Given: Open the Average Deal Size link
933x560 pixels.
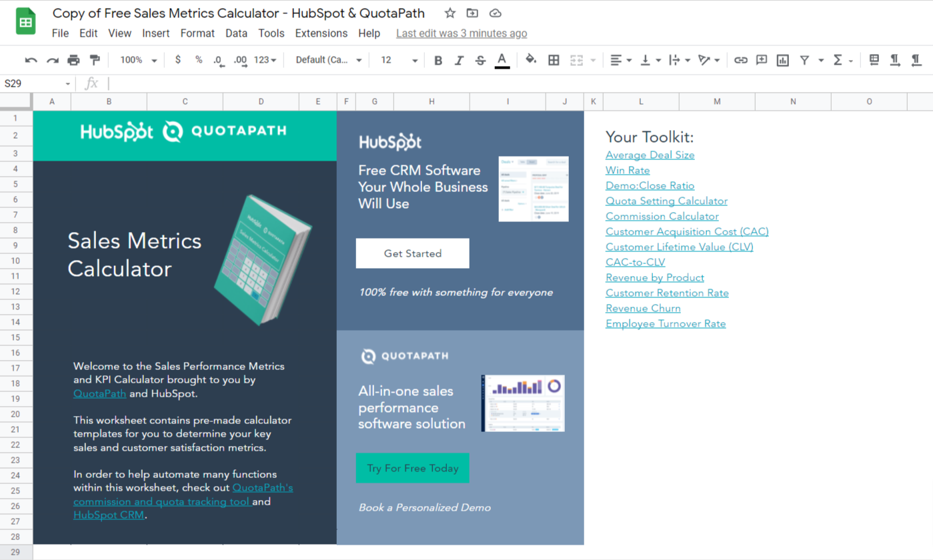Looking at the screenshot, I should tap(650, 155).
